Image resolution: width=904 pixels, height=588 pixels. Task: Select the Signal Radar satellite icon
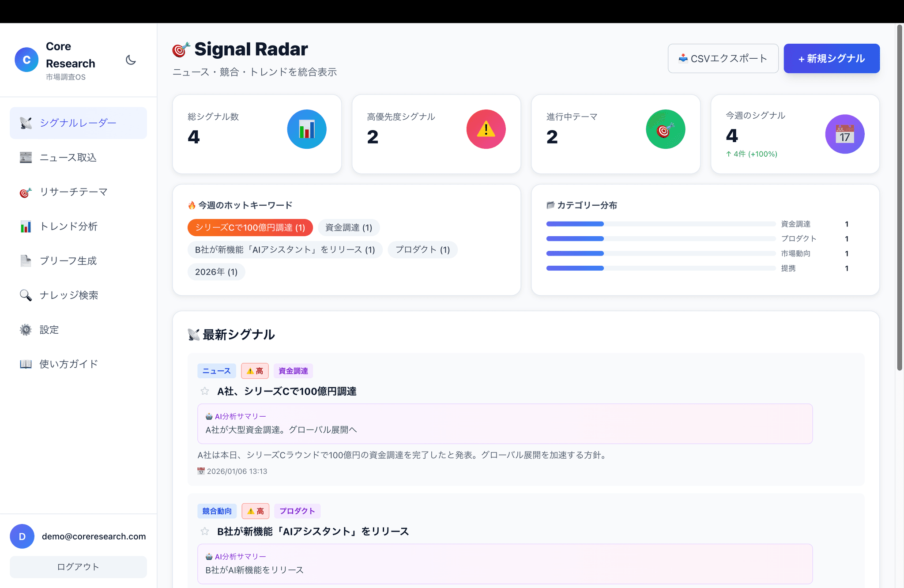pyautogui.click(x=26, y=123)
